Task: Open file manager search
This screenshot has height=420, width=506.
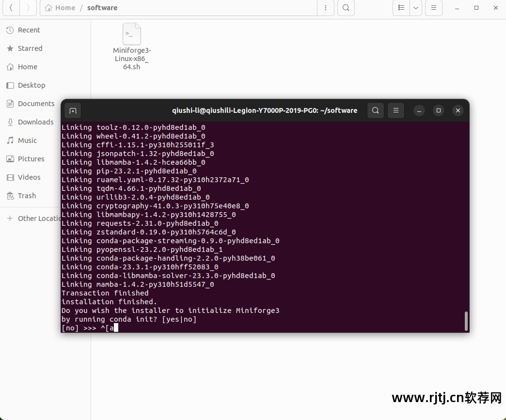Action: (346, 8)
